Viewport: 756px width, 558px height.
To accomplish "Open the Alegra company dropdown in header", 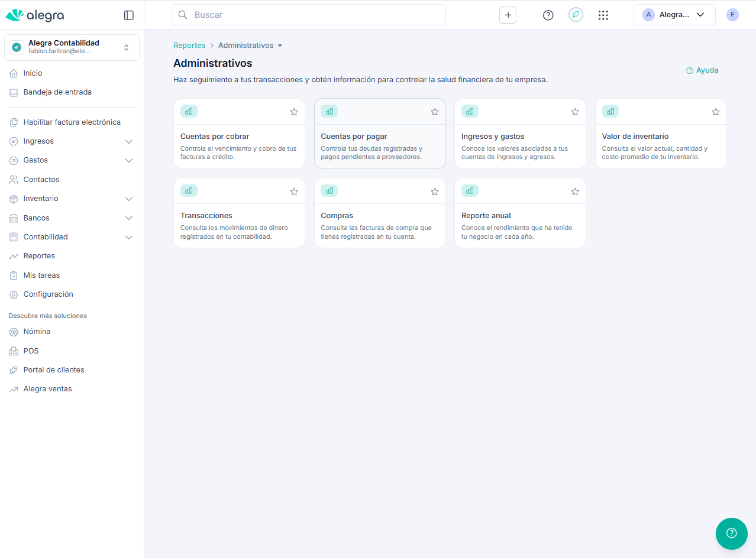I will (674, 15).
